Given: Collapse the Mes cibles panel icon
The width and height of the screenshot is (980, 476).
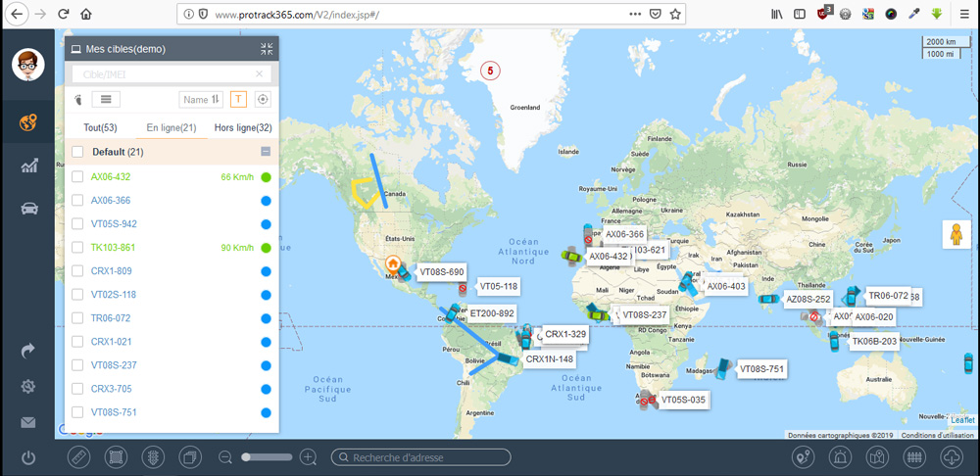Looking at the screenshot, I should coord(267,49).
